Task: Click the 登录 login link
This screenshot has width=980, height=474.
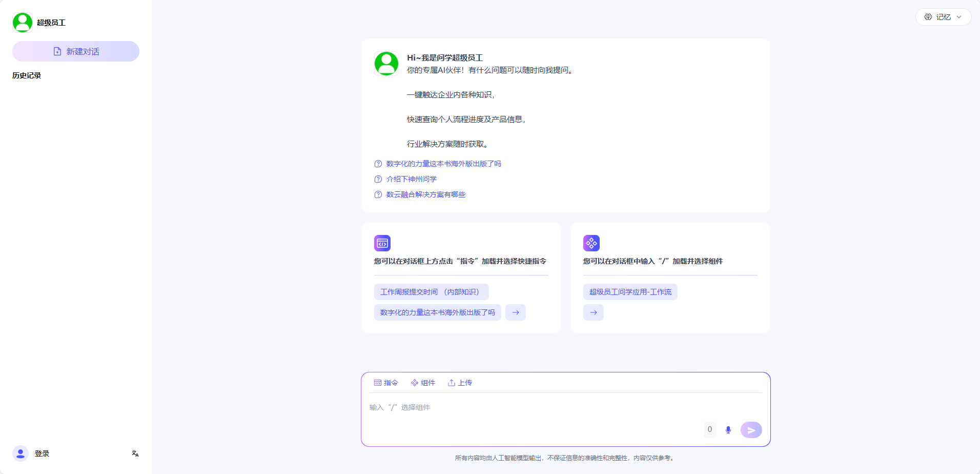Action: (x=42, y=453)
